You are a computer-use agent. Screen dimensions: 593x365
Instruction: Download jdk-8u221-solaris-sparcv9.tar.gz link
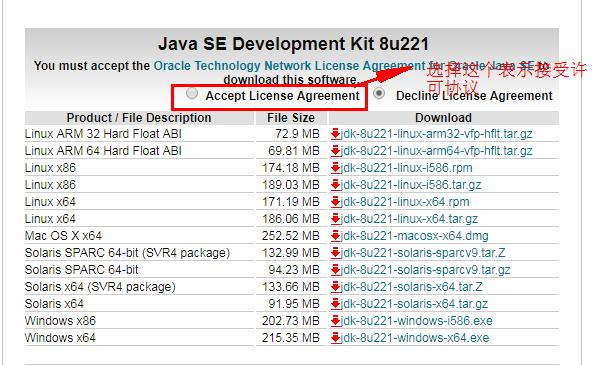click(425, 270)
